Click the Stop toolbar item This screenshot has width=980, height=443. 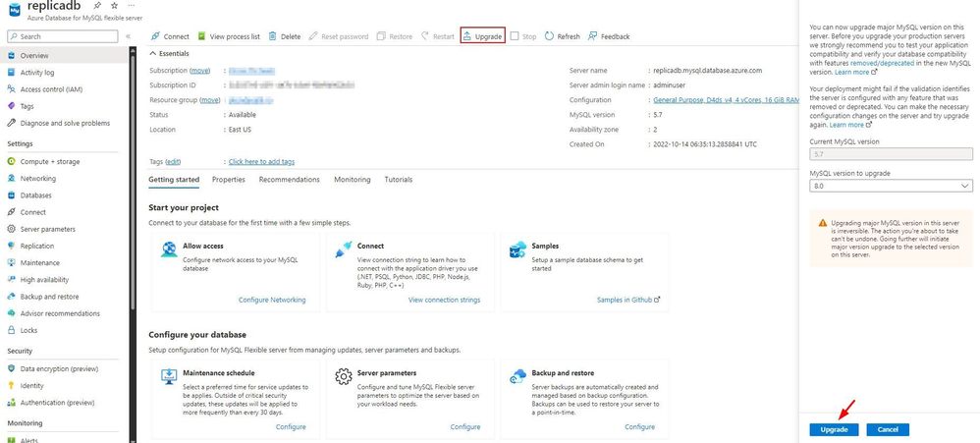point(523,37)
